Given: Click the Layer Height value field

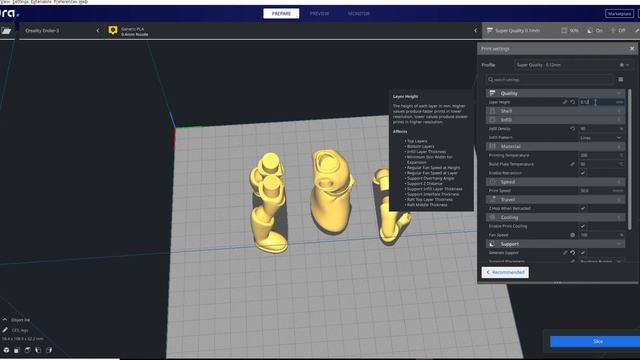Looking at the screenshot, I should click(x=601, y=102).
